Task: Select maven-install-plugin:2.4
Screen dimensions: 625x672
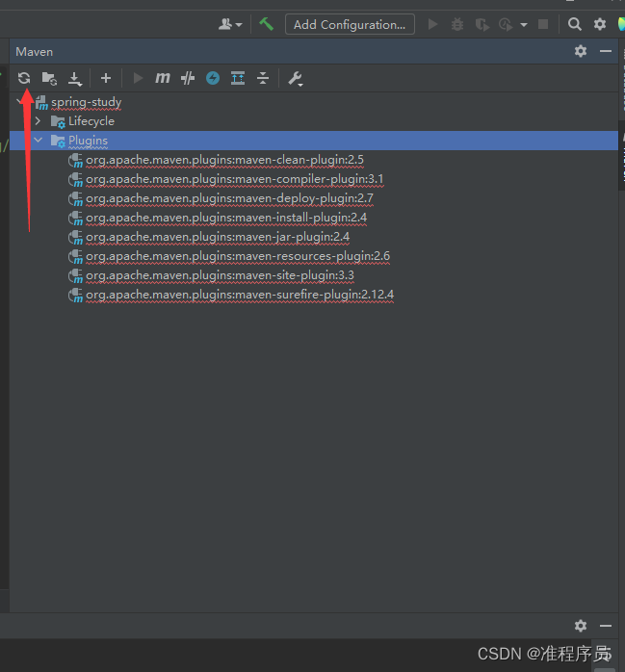Action: coord(226,218)
